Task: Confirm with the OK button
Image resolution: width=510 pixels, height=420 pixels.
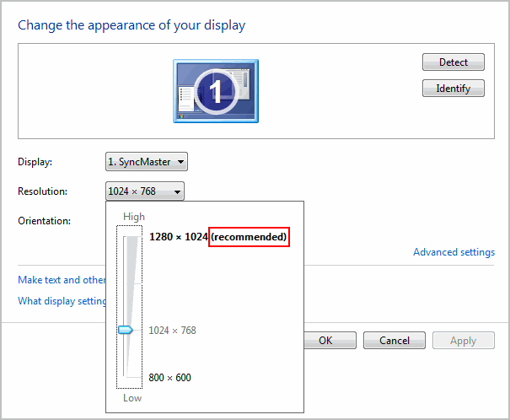Action: pyautogui.click(x=330, y=340)
